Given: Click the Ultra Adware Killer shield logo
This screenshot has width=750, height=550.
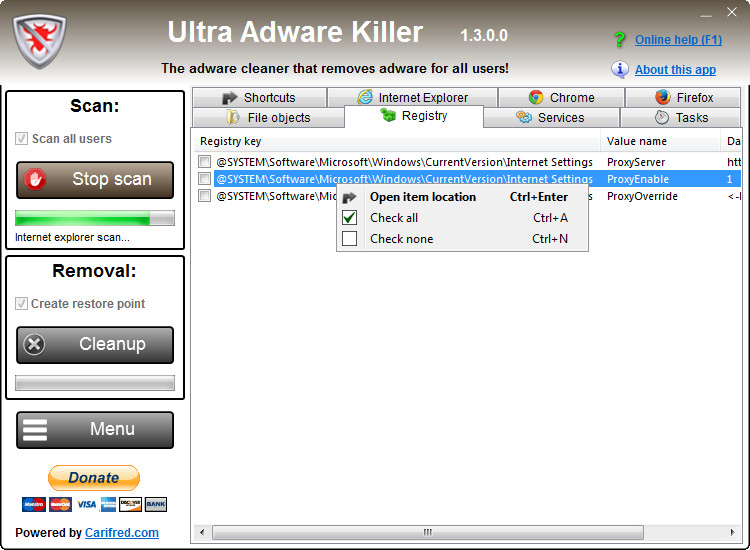Looking at the screenshot, I should click(39, 41).
